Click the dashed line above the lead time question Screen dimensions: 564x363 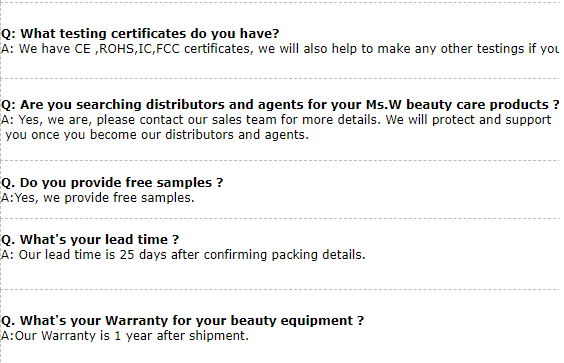point(280,218)
